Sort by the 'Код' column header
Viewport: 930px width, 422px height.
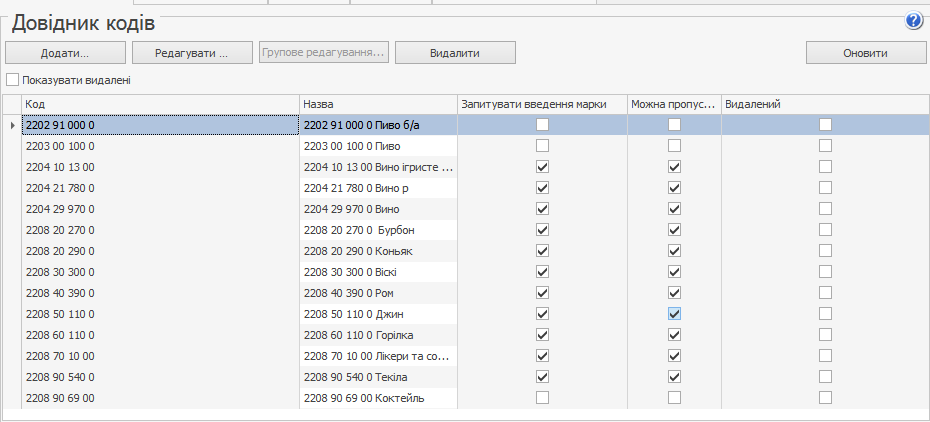click(160, 104)
